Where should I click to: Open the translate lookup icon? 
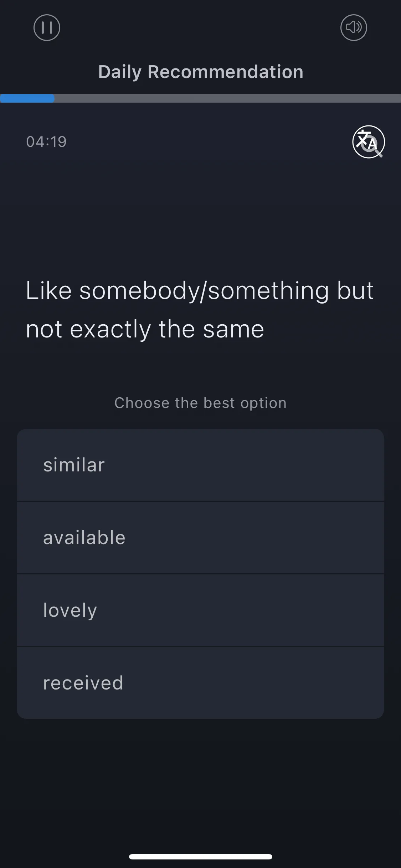(369, 141)
